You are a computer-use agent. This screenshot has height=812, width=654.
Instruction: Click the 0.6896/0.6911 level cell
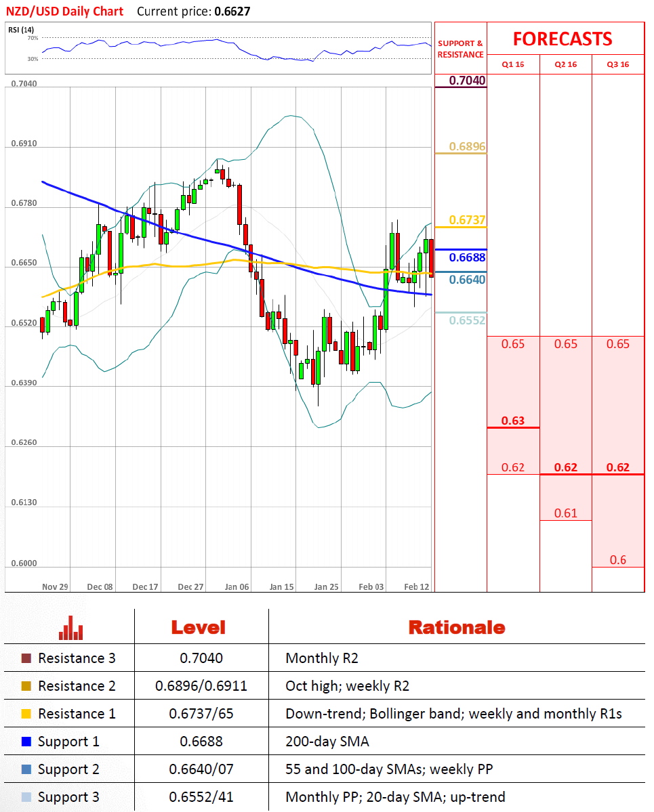coord(201,686)
